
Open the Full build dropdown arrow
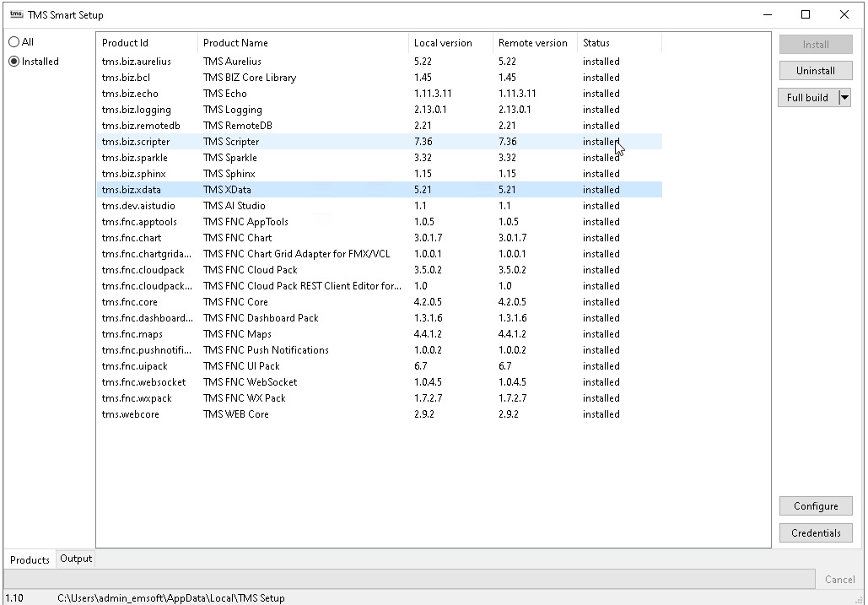[x=845, y=98]
